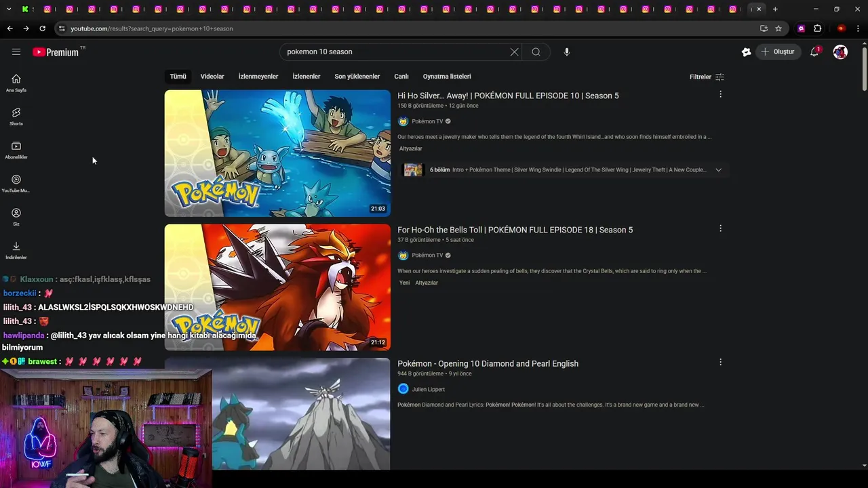Select the Tümü filter chip
868x488 pixels.
[178, 77]
